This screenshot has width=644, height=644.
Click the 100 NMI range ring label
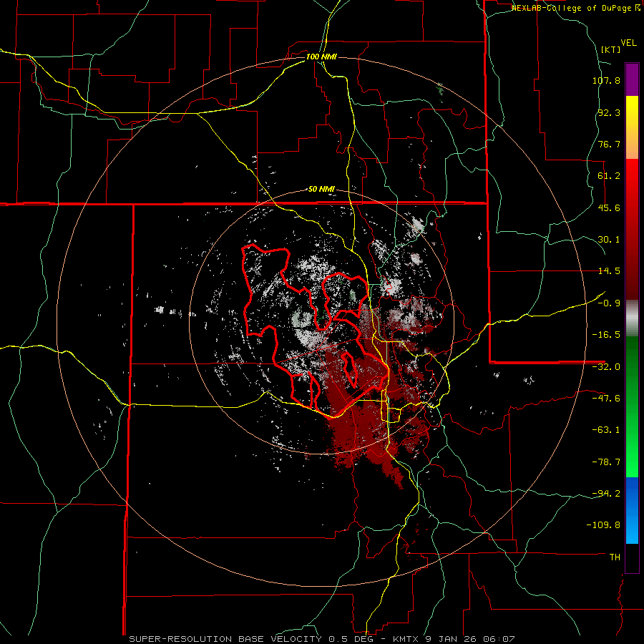point(321,57)
